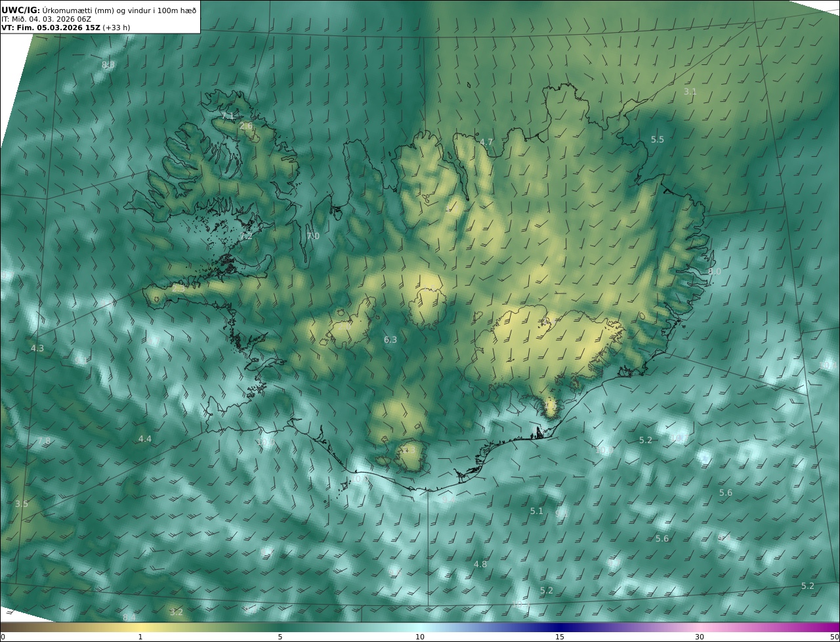The width and height of the screenshot is (840, 642).
Task: Click the 3.2 value label
Action: [x=177, y=612]
